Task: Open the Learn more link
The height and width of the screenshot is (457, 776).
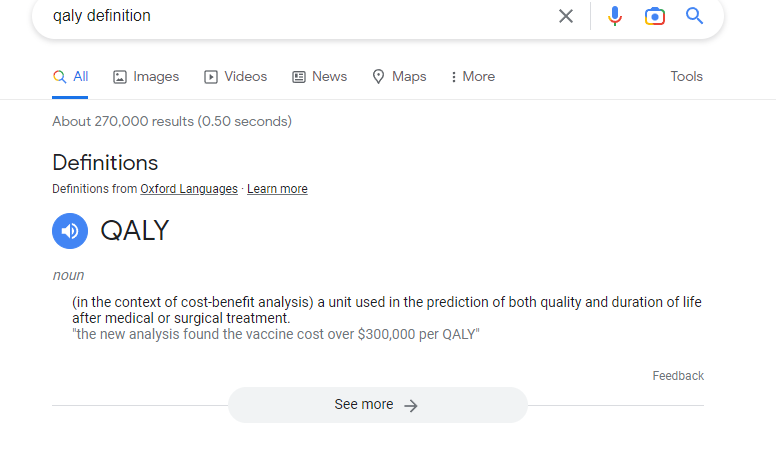Action: tap(277, 189)
